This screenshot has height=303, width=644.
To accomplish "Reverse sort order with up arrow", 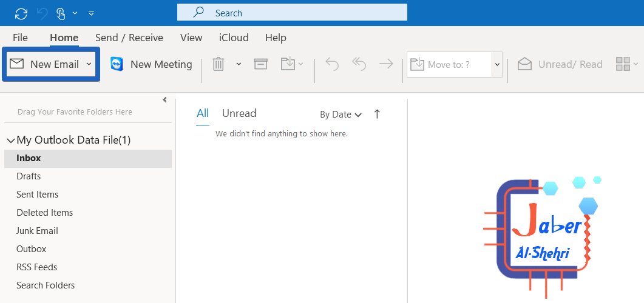I will pyautogui.click(x=377, y=115).
